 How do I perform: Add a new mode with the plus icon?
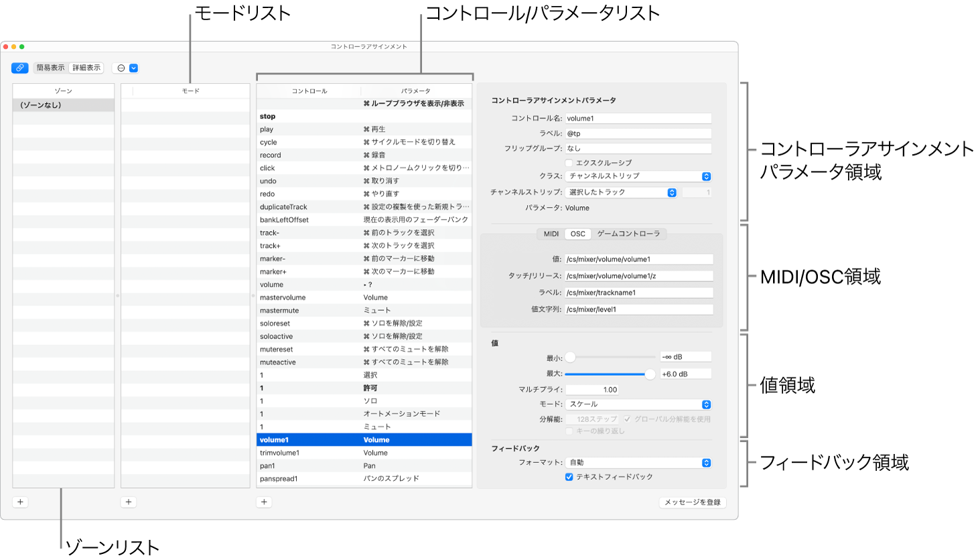pos(129,501)
